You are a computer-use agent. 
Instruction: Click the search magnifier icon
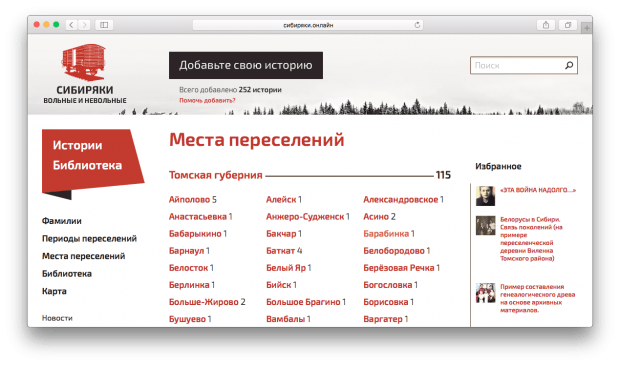pos(569,65)
